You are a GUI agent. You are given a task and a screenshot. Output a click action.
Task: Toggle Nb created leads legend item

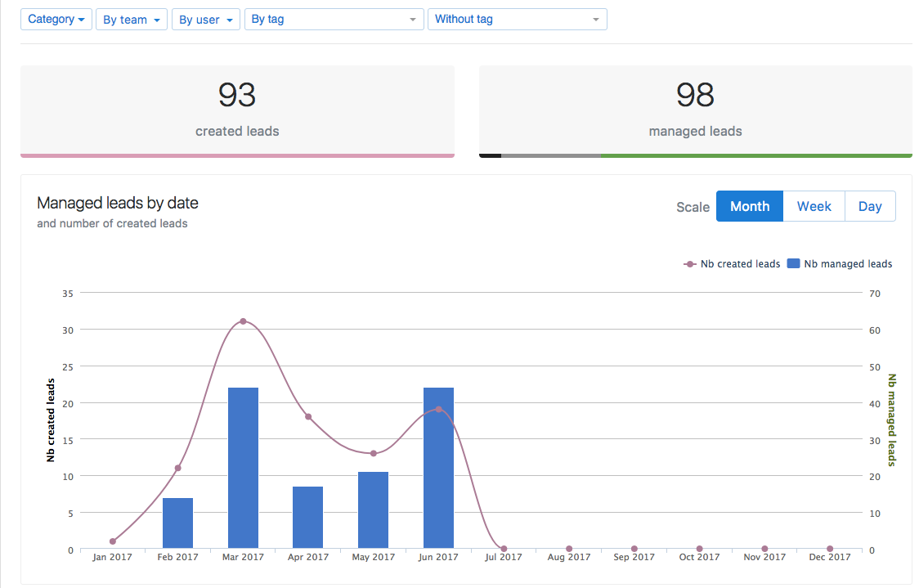(732, 264)
